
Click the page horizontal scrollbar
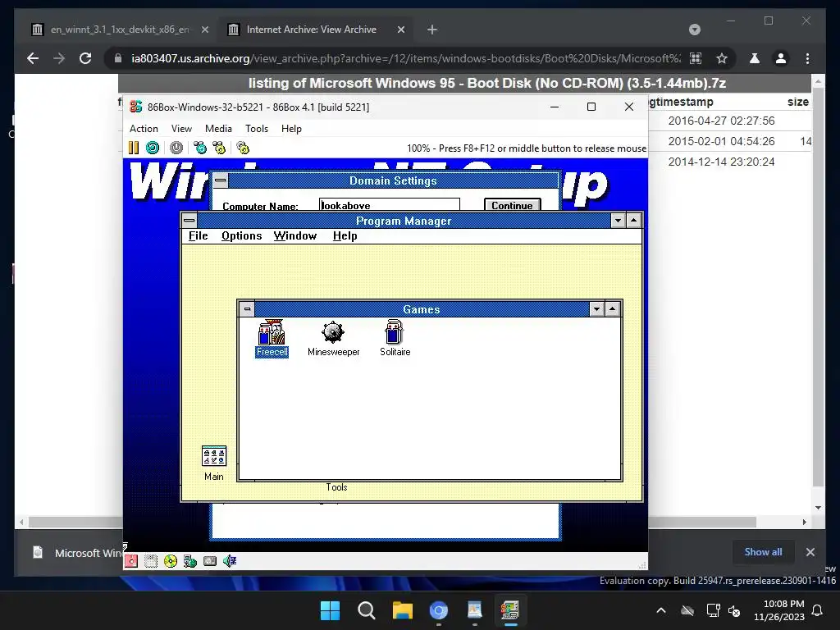[392, 522]
